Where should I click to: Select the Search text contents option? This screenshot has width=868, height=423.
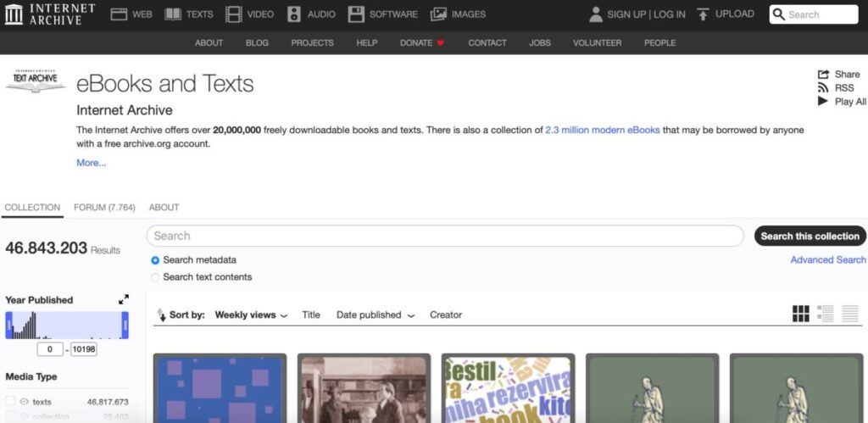click(155, 277)
